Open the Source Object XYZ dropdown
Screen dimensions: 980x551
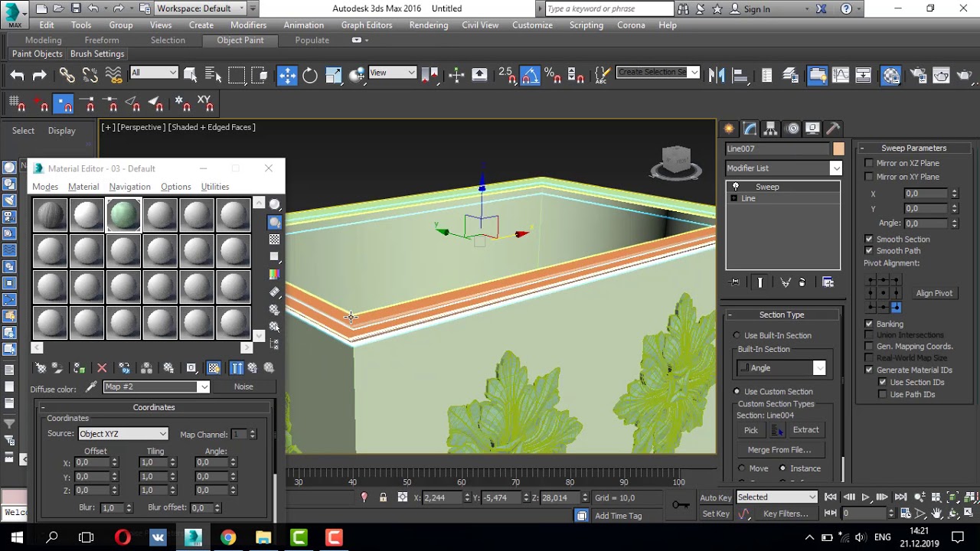tap(122, 434)
